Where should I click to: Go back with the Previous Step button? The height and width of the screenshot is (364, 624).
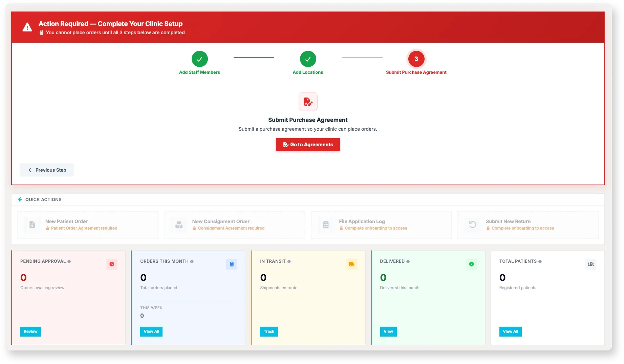tap(47, 170)
